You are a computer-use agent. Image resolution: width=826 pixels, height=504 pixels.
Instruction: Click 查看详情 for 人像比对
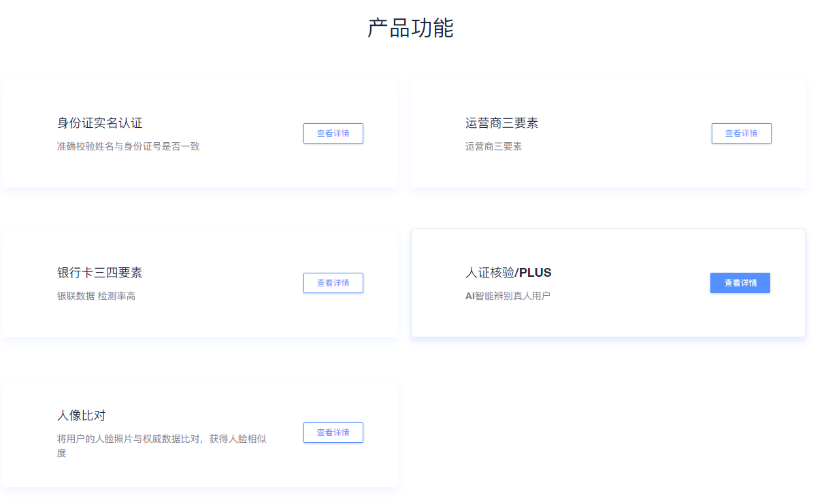[x=333, y=433]
